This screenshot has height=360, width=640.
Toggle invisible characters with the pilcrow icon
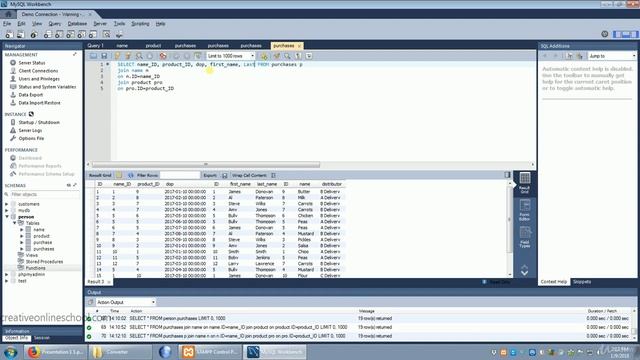[x=298, y=56]
